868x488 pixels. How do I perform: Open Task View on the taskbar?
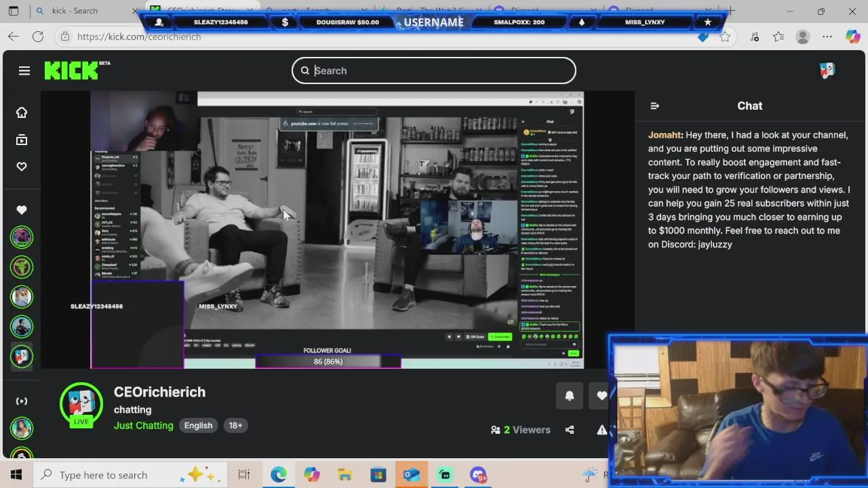click(x=244, y=474)
